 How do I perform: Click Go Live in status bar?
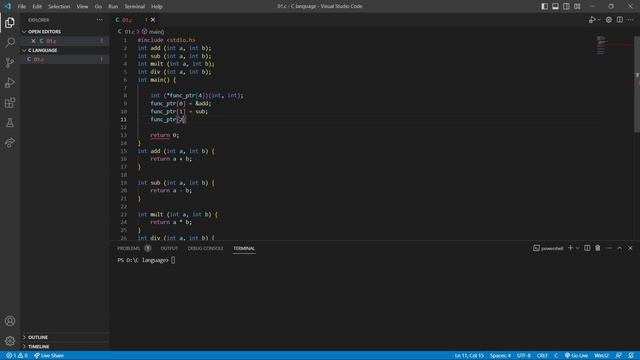pos(576,356)
